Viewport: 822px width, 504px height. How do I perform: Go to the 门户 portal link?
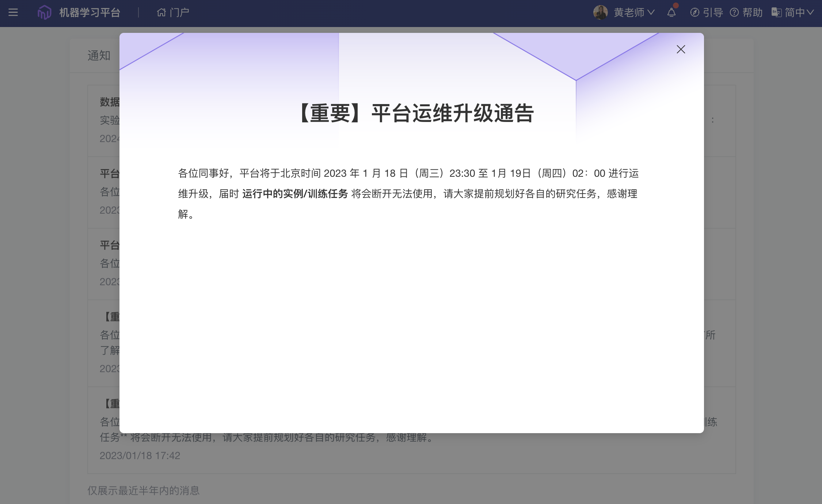tap(179, 13)
